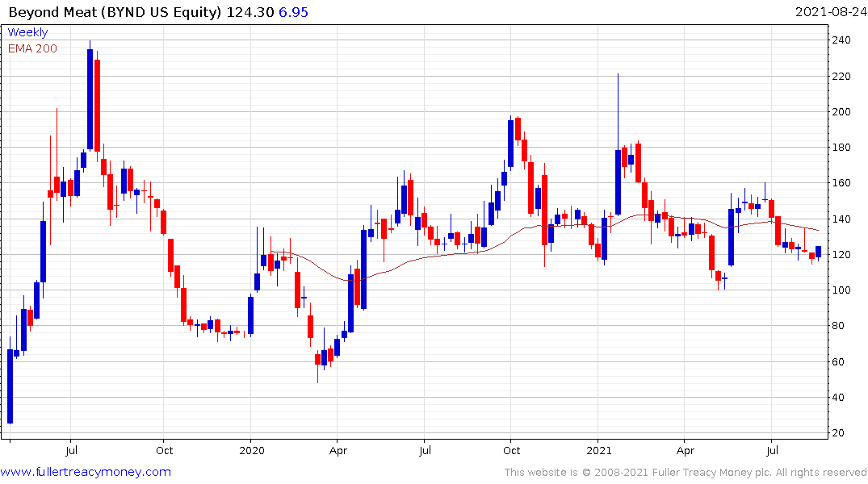Click the copyright notice 'Fuller Treacy Money plc'

712,473
